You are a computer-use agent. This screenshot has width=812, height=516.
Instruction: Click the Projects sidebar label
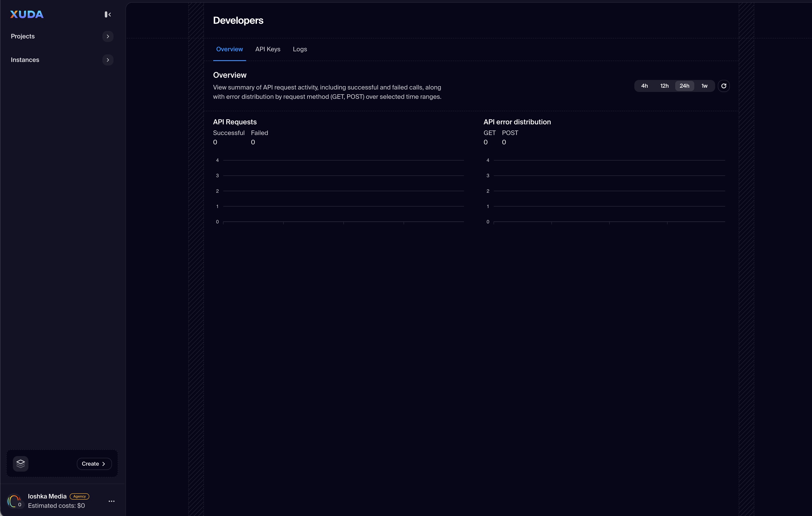23,36
